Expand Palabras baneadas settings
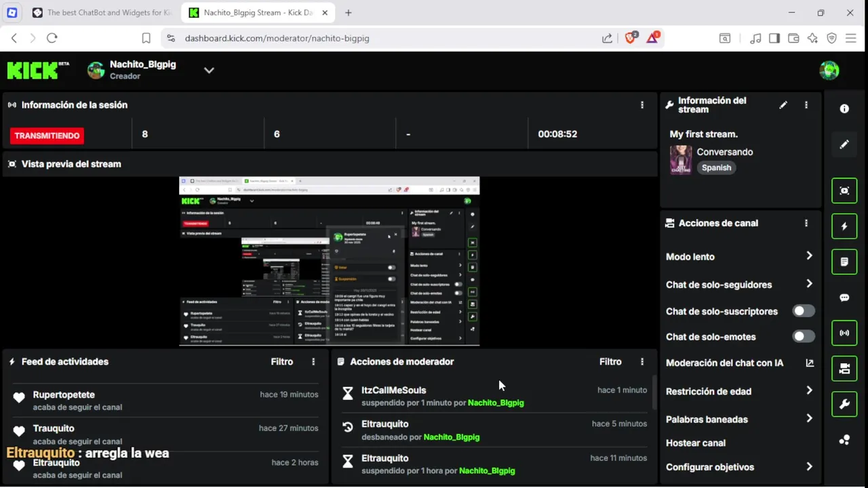 click(x=809, y=419)
